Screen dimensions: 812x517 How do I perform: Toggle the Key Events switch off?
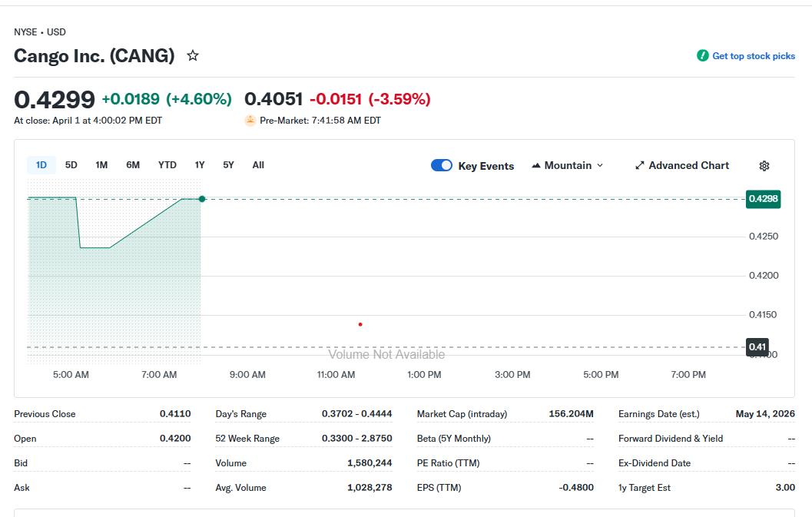coord(442,165)
